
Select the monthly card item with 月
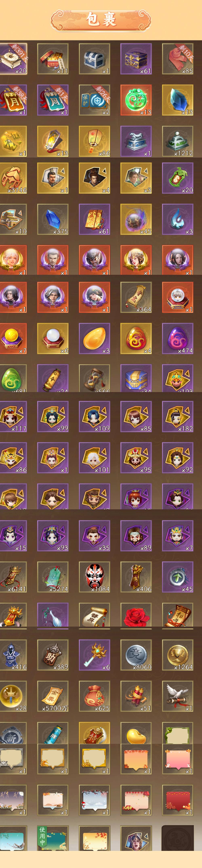(x=13, y=100)
